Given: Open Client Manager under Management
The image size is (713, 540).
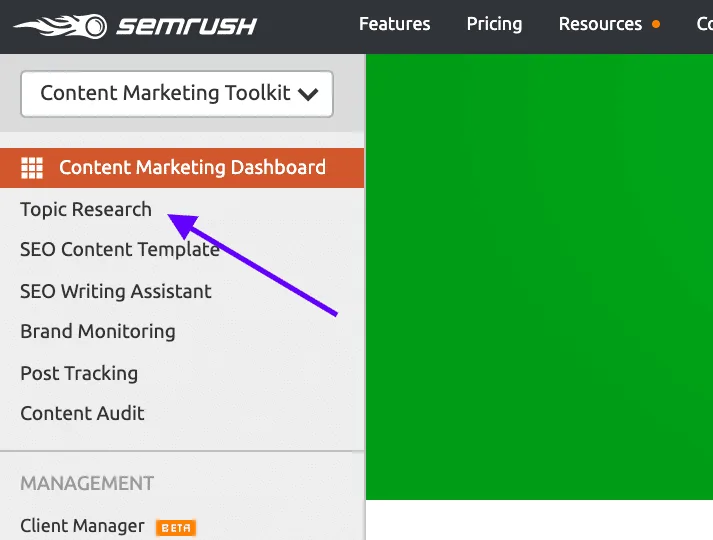Looking at the screenshot, I should coord(82,526).
